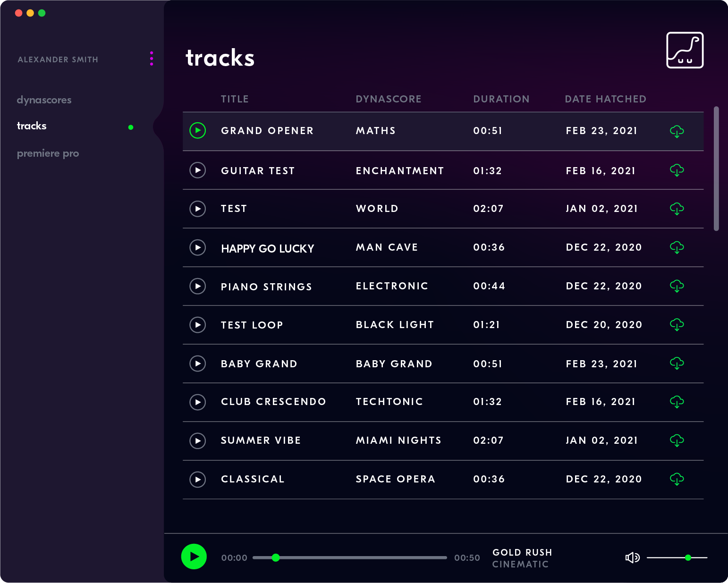This screenshot has width=728, height=583.
Task: Select the tracks sidebar item
Action: click(32, 126)
